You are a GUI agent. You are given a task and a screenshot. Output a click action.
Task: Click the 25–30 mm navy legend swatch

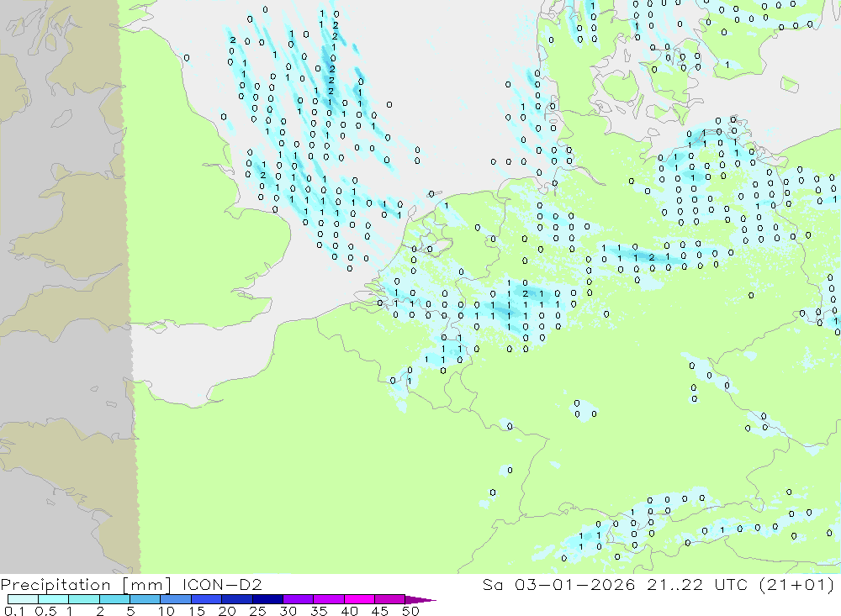pos(267,599)
